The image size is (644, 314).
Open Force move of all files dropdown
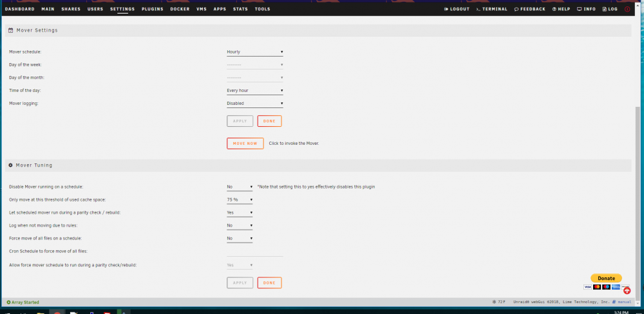click(240, 238)
